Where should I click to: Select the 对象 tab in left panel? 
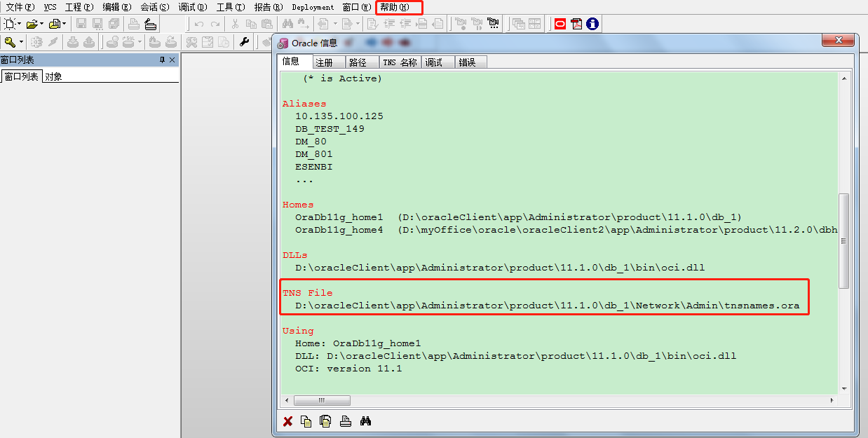[54, 77]
